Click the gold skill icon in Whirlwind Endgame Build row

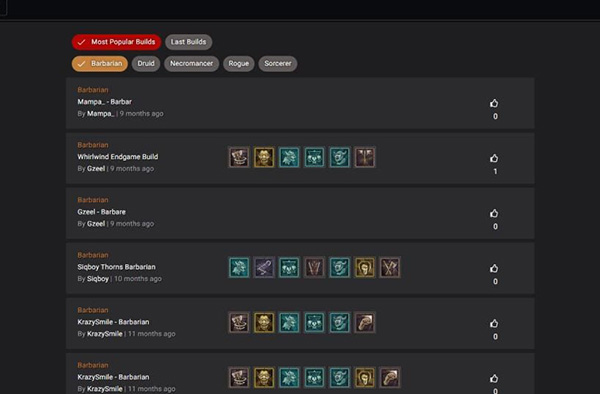(264, 157)
